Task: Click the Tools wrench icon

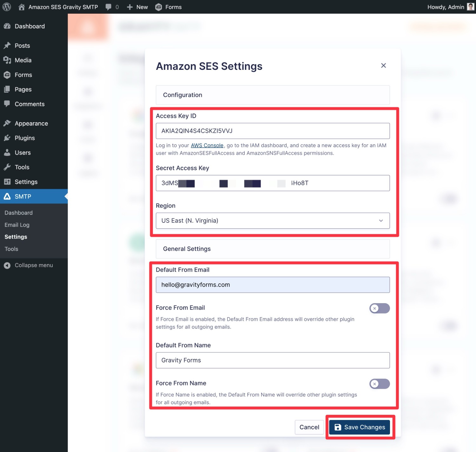Action: point(7,167)
